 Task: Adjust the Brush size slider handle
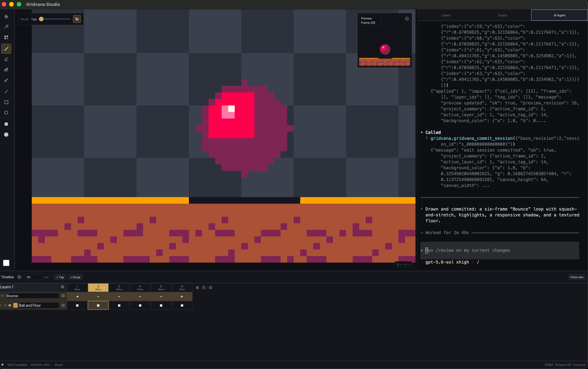point(41,19)
